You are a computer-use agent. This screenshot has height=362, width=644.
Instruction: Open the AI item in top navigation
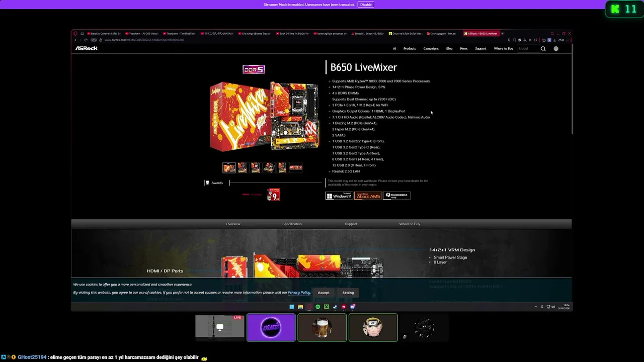click(x=394, y=49)
